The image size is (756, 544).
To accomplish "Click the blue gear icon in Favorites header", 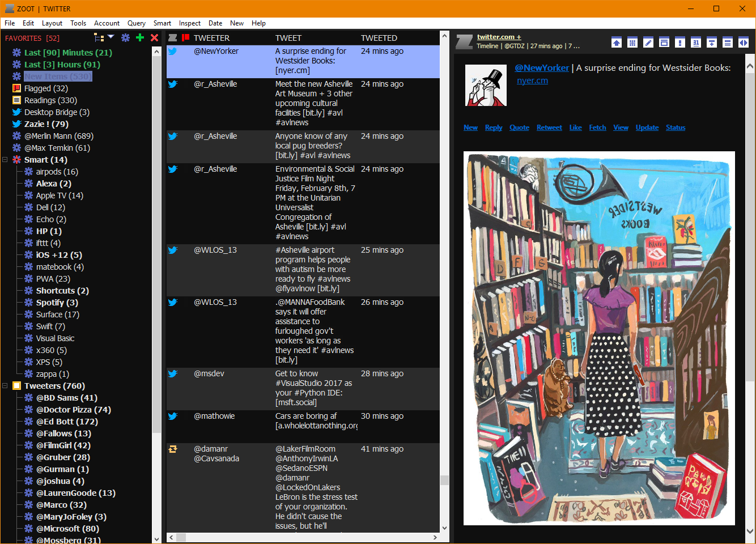I will (125, 38).
